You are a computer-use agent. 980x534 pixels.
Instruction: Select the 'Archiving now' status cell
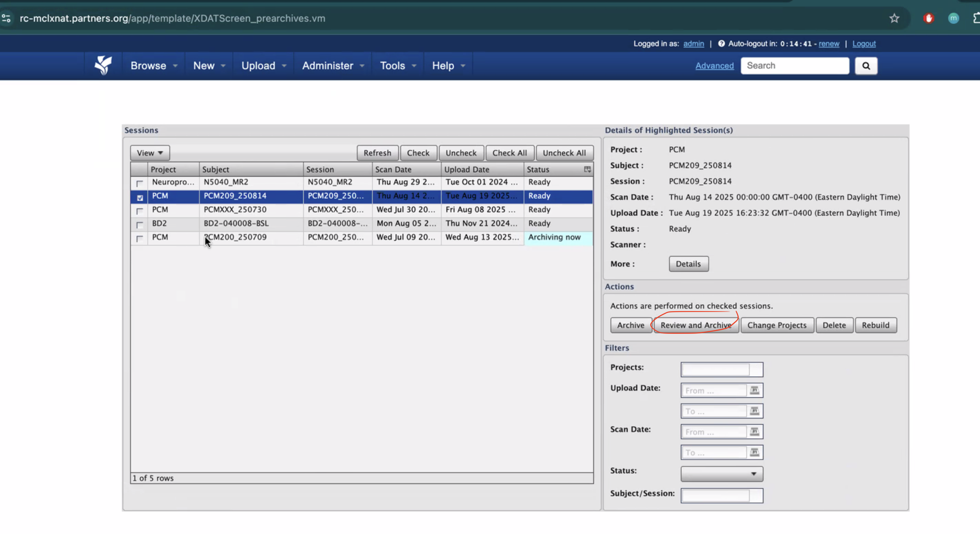[x=558, y=237]
